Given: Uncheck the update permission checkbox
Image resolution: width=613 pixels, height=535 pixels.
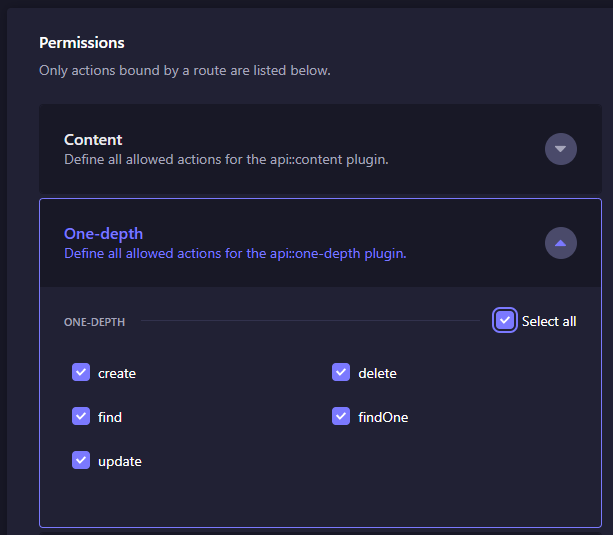Looking at the screenshot, I should (81, 460).
